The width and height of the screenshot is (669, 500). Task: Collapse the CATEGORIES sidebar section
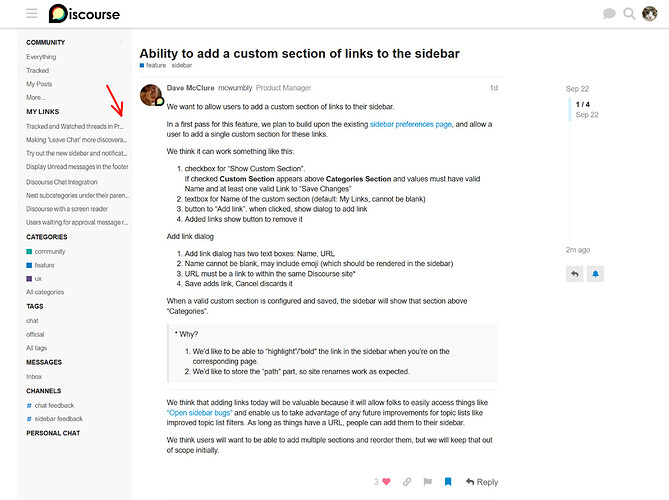(47, 237)
